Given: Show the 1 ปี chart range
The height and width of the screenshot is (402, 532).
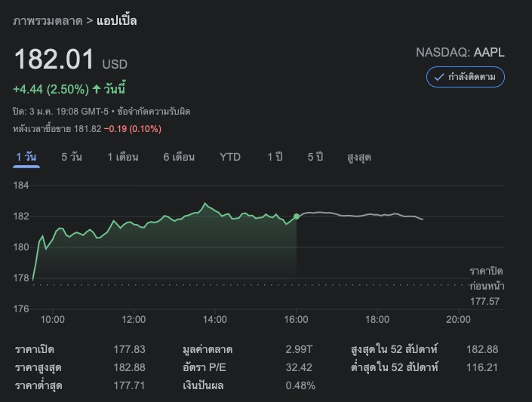Looking at the screenshot, I should (x=275, y=157).
